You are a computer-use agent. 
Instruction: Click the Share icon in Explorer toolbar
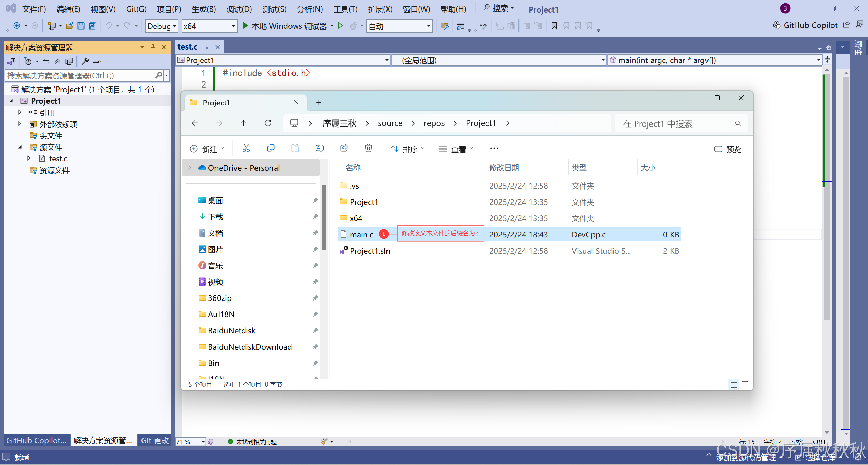(344, 148)
